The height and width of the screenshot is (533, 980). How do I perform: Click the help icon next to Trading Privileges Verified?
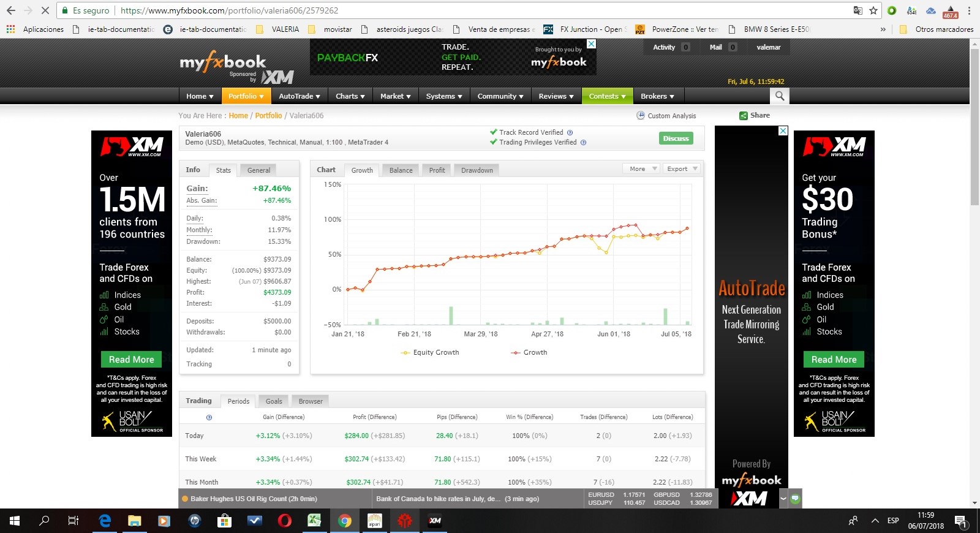click(x=583, y=142)
